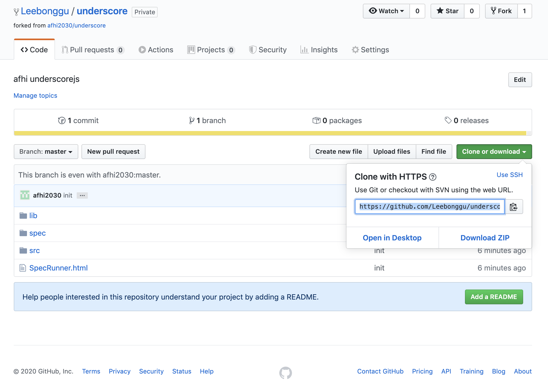Viewport: 548px width, 392px height.
Task: Open SpecRunner.html init commit message
Action: (x=379, y=268)
